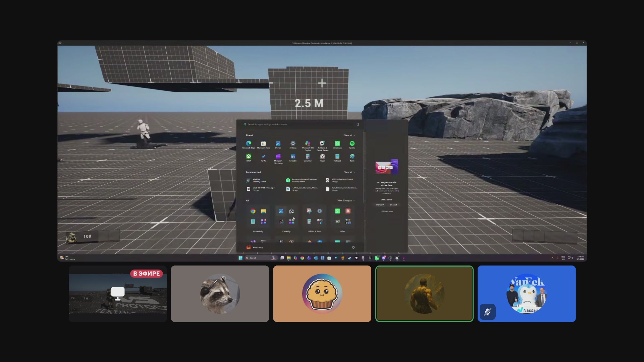Expand pinned apps with Show all
644x362 pixels.
[x=349, y=135]
